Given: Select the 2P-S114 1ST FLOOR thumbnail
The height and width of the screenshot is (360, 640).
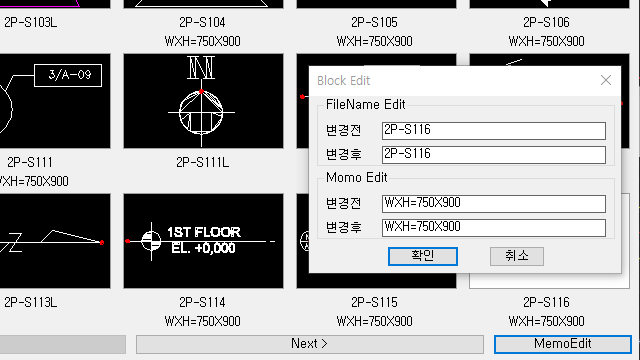Looking at the screenshot, I should (x=203, y=241).
